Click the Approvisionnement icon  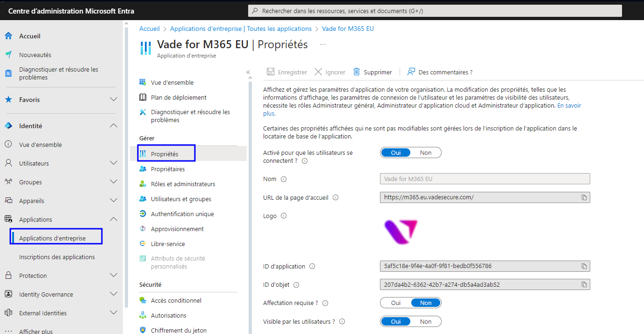pyautogui.click(x=143, y=229)
